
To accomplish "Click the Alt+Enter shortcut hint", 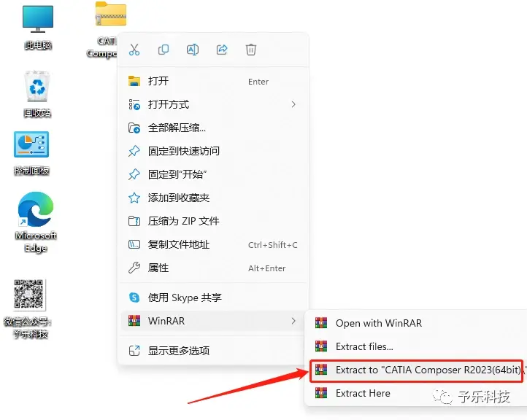I will point(267,268).
